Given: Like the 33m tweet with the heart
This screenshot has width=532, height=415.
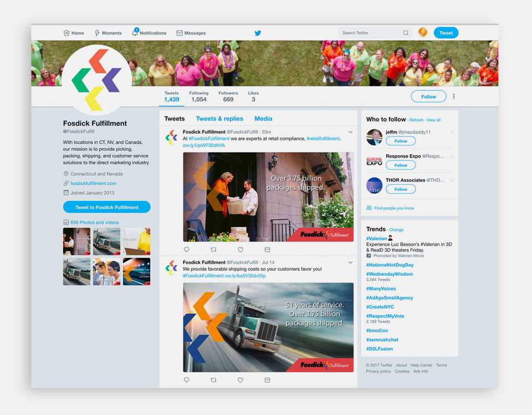Looking at the screenshot, I should [240, 249].
